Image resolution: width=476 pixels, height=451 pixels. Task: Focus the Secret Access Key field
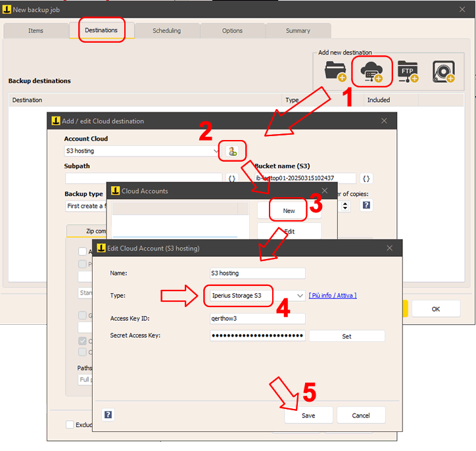coord(258,335)
